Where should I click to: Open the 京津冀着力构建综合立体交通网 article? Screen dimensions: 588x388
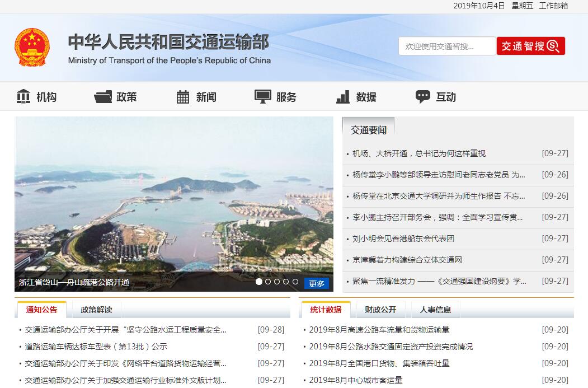coord(407,260)
